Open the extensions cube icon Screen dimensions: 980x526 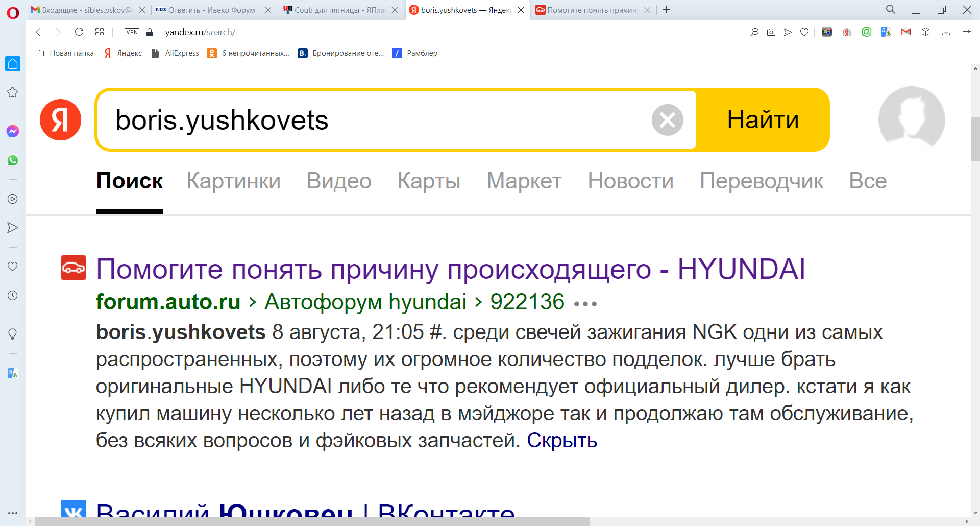click(x=926, y=32)
